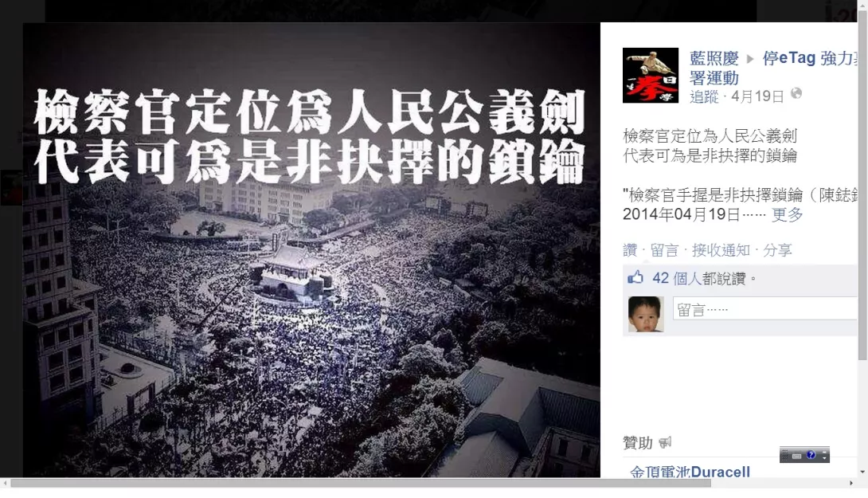Click the globe privacy icon next to 4月19日
The image size is (868, 498).
[796, 93]
